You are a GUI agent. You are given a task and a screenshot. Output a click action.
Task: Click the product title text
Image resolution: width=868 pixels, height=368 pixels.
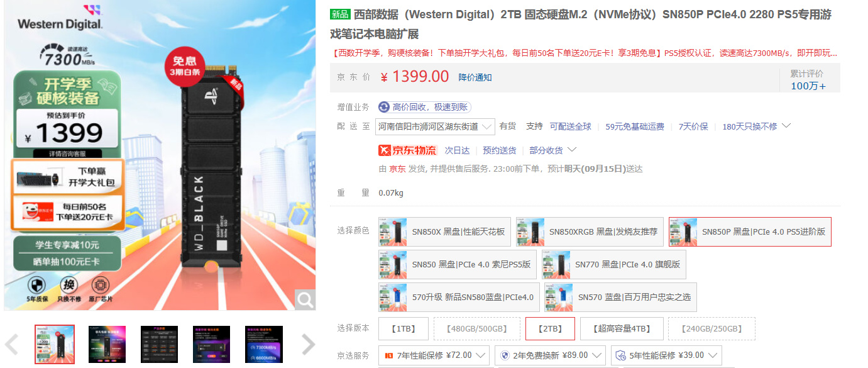coord(580,24)
